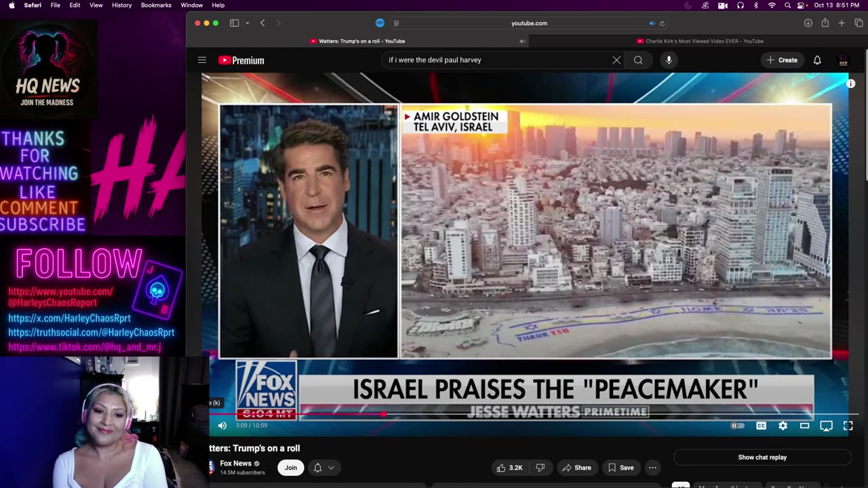
Task: Open the ABP ad blocker extension
Action: tap(380, 23)
